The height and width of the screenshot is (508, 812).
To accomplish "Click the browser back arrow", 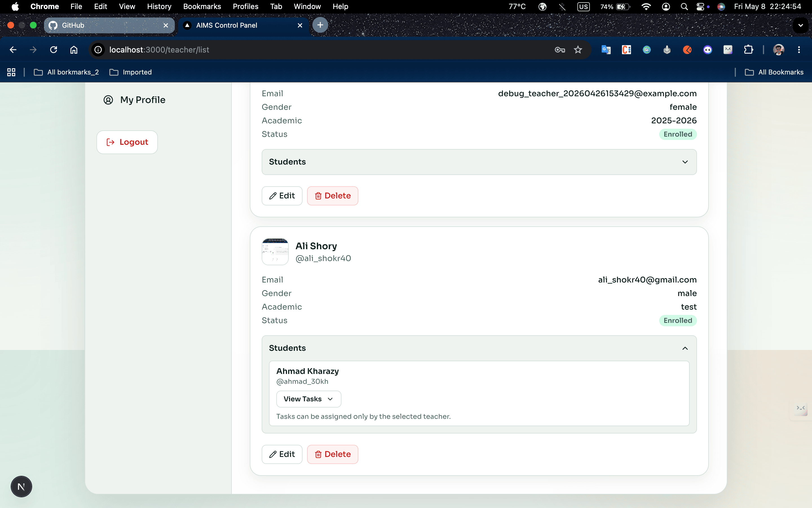I will (x=13, y=50).
